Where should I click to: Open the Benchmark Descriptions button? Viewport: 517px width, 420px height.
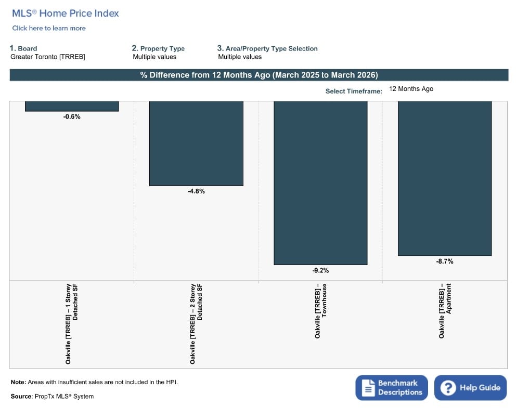coord(392,388)
